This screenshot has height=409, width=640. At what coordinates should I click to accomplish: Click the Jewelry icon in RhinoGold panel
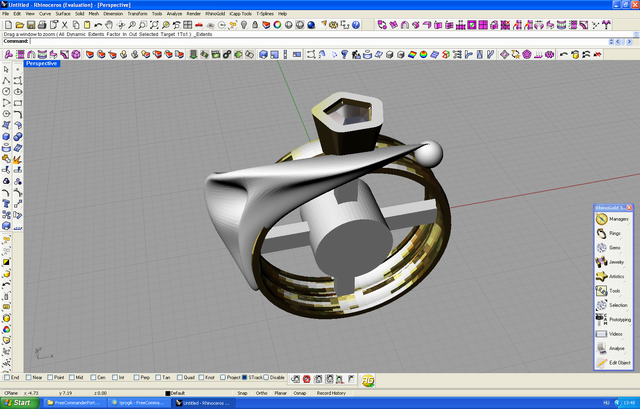601,261
